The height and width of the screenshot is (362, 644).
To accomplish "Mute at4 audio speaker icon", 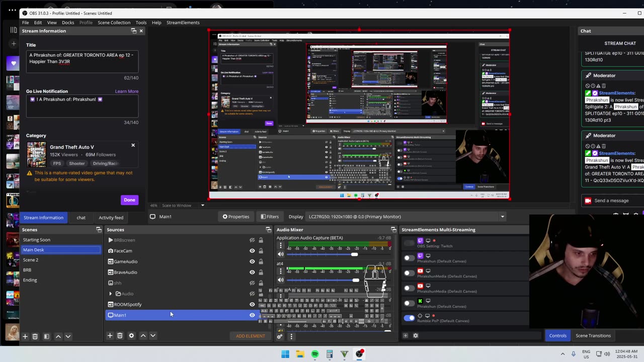I will pos(281,280).
